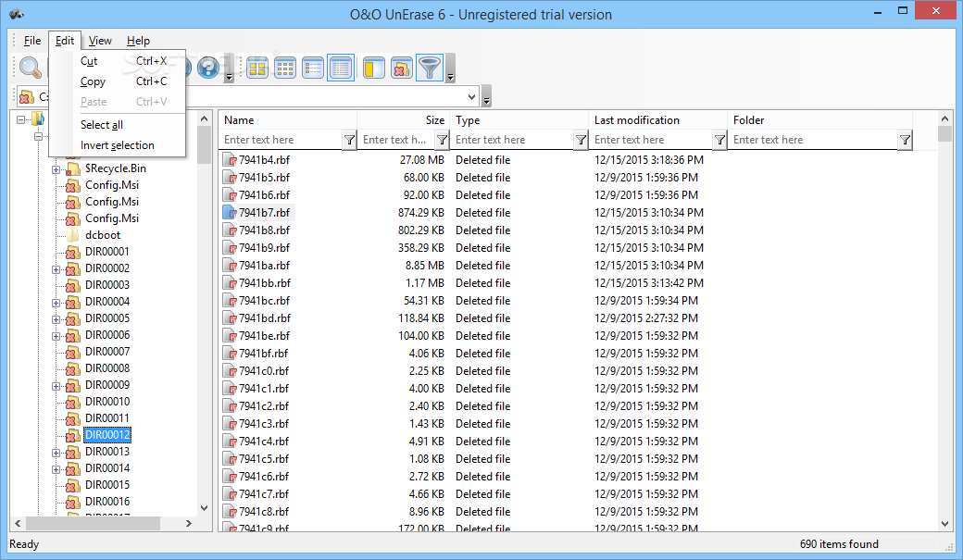Click '690 items found' status text

pos(839,544)
